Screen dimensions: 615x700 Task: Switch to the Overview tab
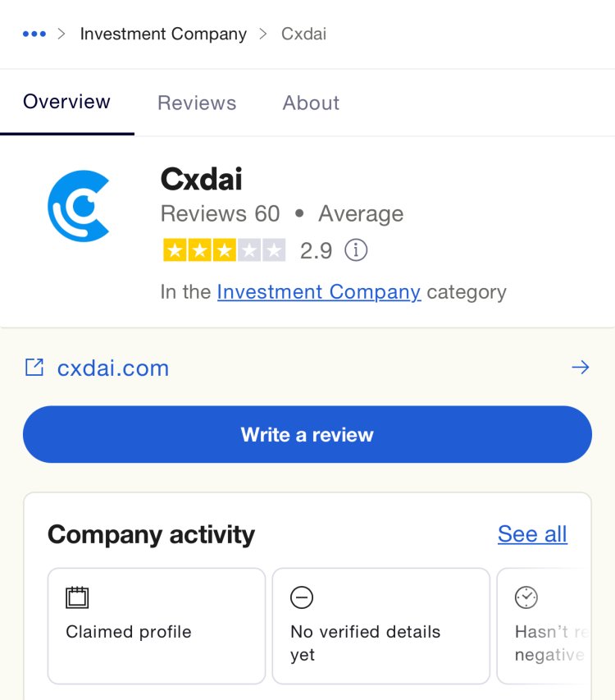67,102
